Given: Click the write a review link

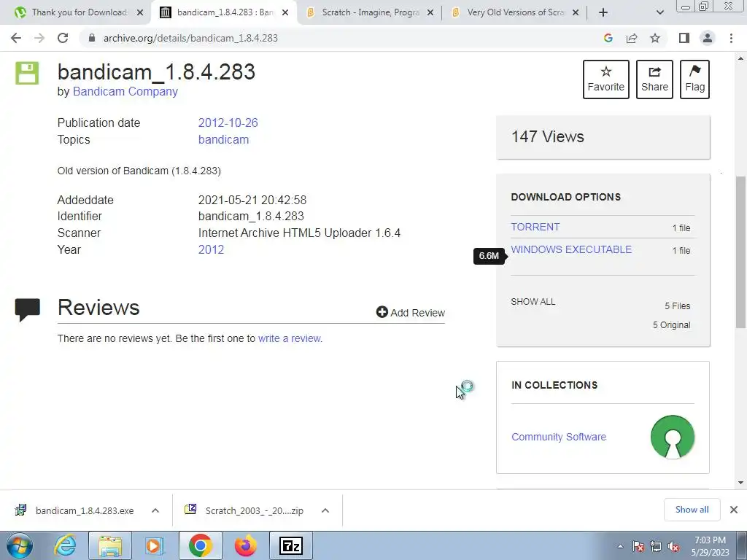Looking at the screenshot, I should point(289,338).
